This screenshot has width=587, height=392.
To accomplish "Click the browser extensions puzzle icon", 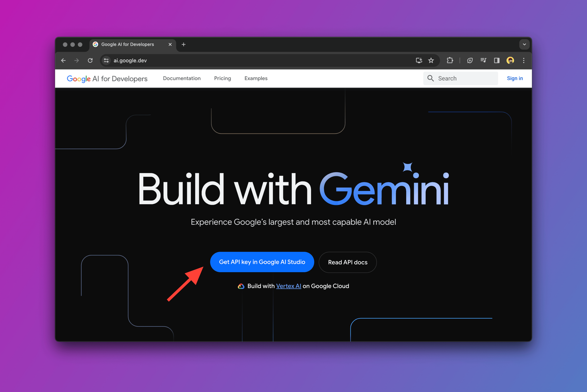I will (x=450, y=60).
